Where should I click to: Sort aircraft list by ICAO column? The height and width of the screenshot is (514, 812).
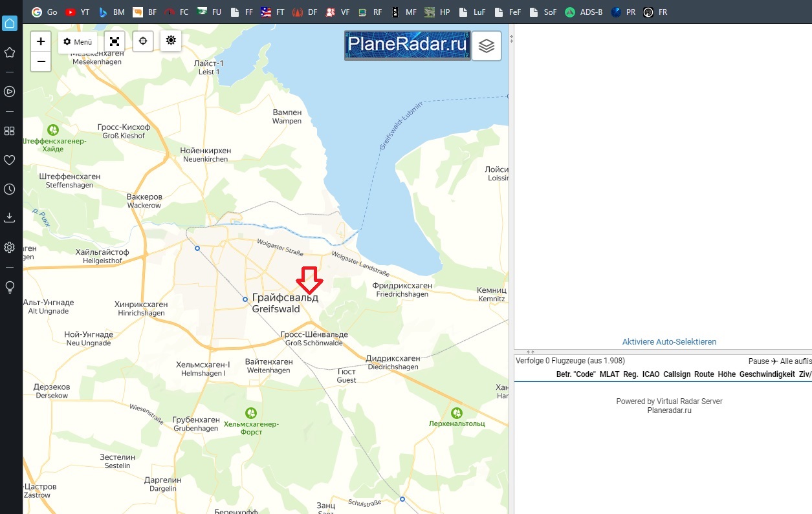click(x=650, y=374)
